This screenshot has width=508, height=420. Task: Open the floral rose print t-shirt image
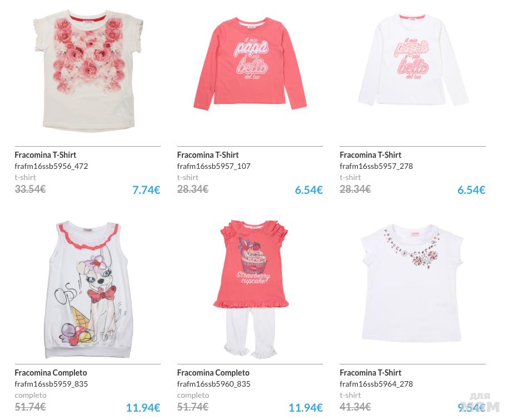coord(88,71)
